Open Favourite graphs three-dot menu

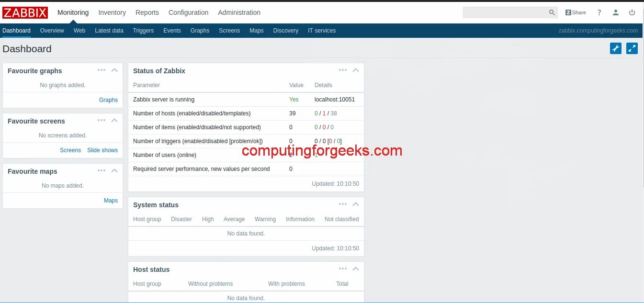[x=102, y=70]
